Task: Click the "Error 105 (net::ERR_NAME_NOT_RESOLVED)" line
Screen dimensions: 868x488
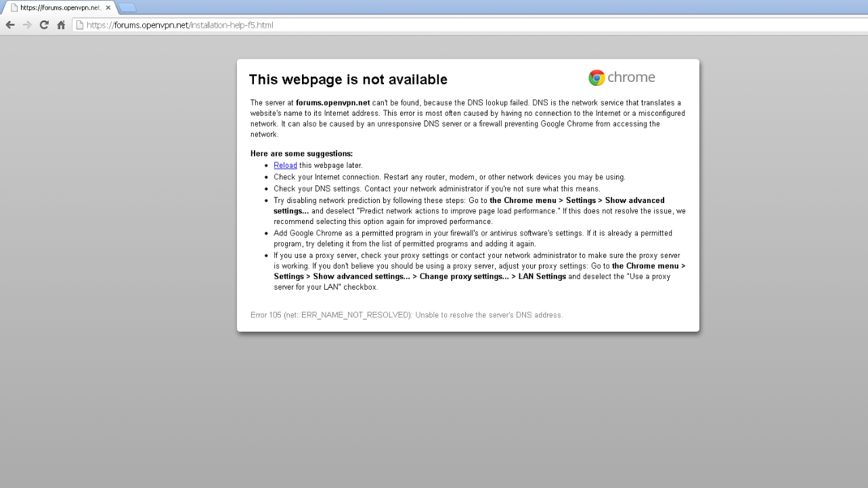Action: tap(406, 315)
